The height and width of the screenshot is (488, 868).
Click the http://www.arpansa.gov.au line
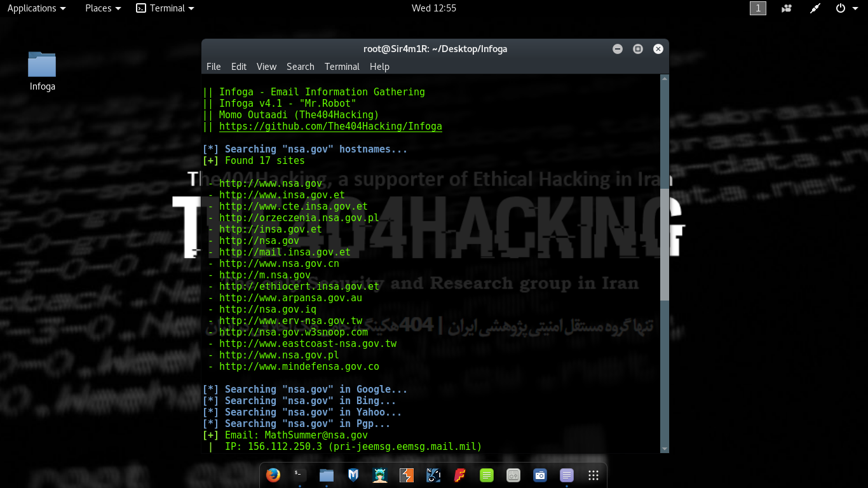coord(290,298)
